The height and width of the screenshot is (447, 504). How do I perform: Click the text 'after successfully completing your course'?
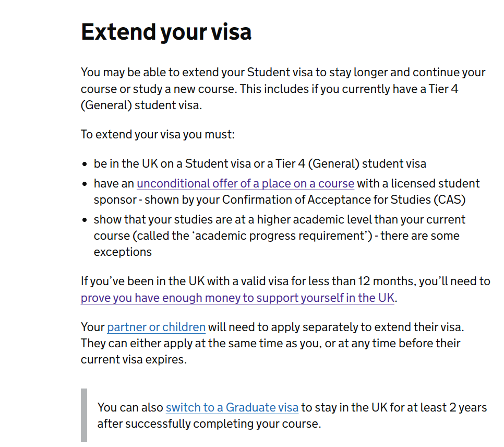click(209, 424)
